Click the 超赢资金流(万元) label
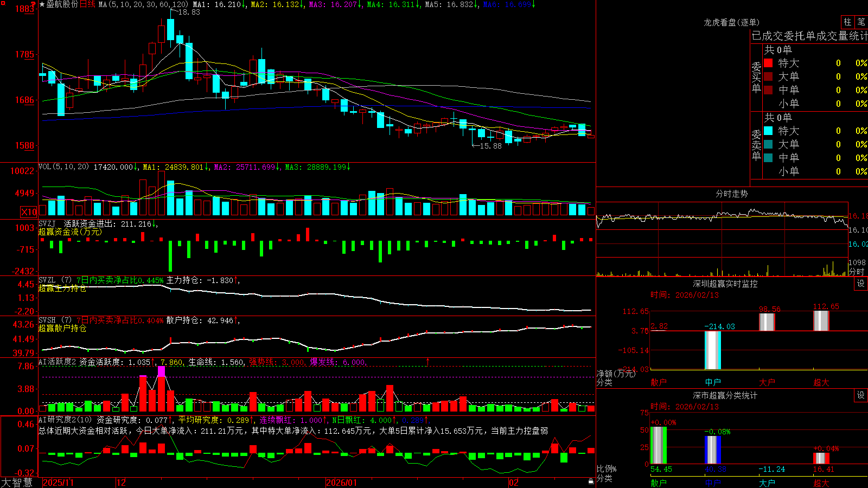Image resolution: width=868 pixels, height=488 pixels. 70,232
